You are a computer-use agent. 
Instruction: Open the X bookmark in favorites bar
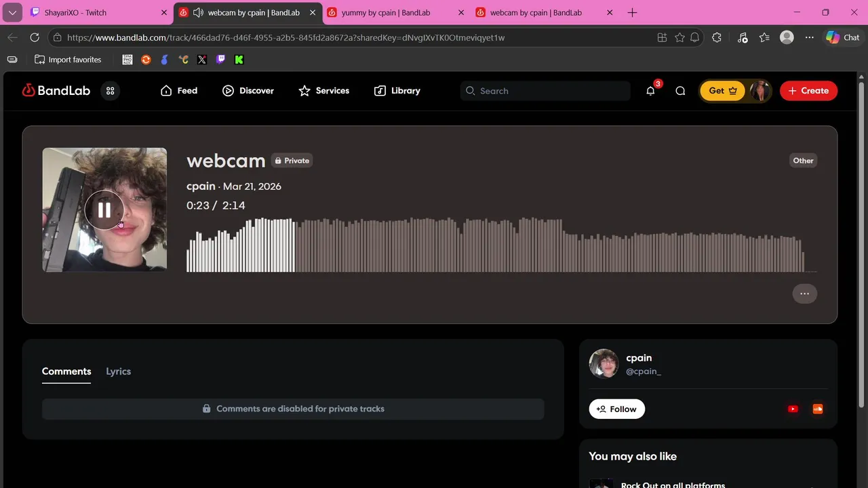click(x=201, y=60)
